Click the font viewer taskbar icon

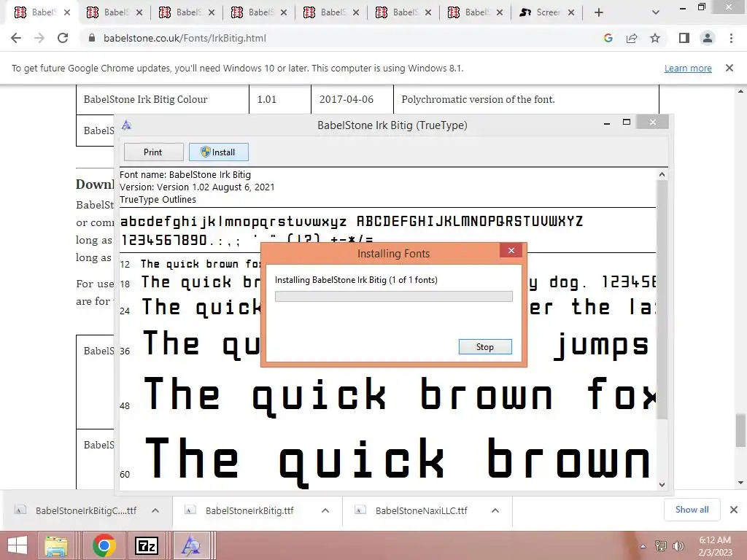tap(190, 545)
